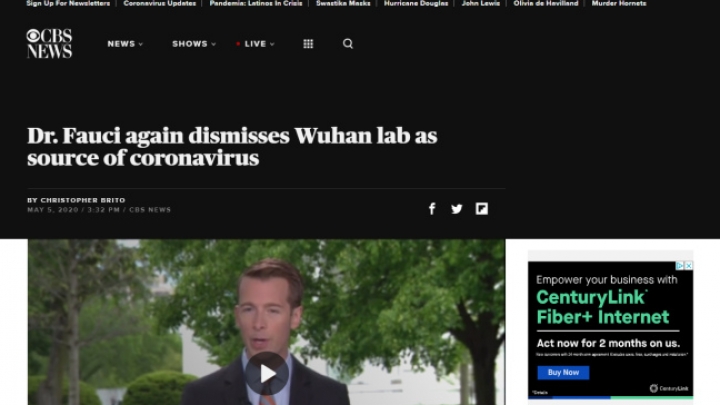
Task: Click the video thumbnail of the reporter
Action: (x=267, y=322)
